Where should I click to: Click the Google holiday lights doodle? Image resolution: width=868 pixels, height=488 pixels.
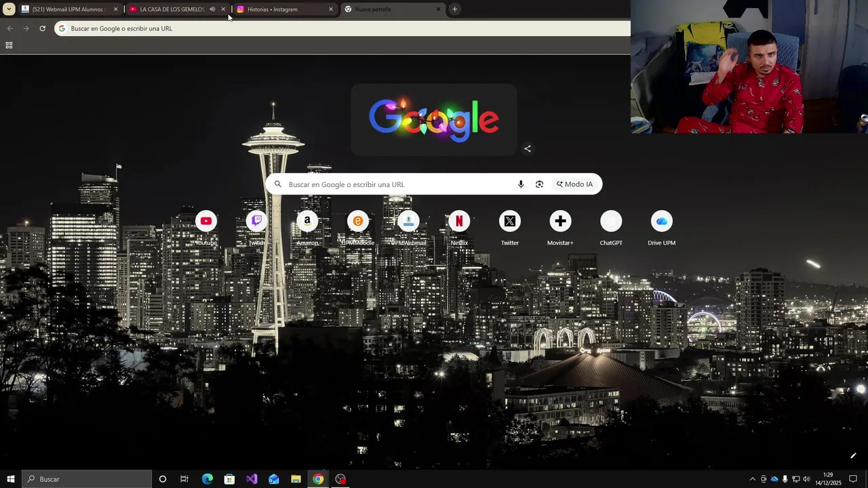pyautogui.click(x=434, y=120)
